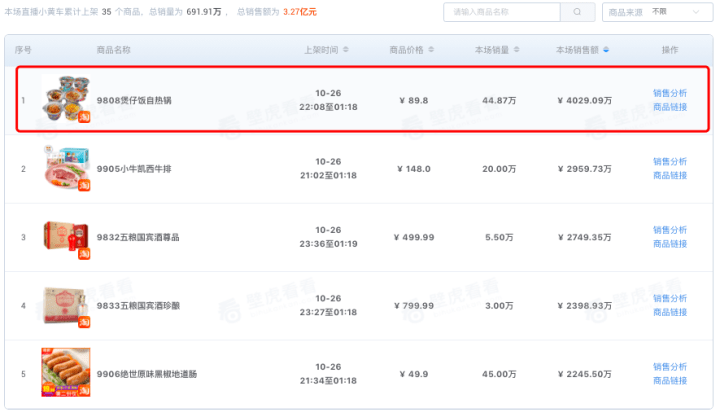
Task: Sort by 本场销量 arrow icon
Action: click(517, 50)
